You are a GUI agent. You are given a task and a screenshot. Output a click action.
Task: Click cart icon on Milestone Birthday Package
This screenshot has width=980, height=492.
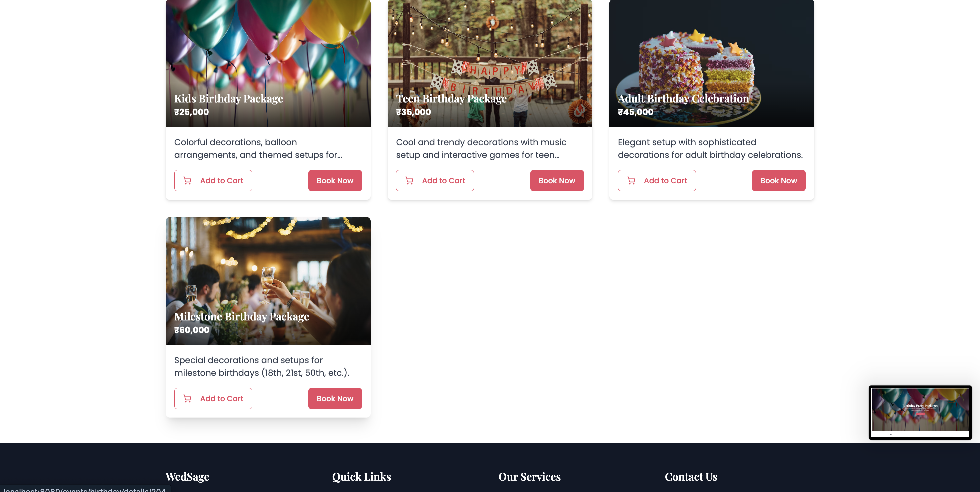(187, 398)
